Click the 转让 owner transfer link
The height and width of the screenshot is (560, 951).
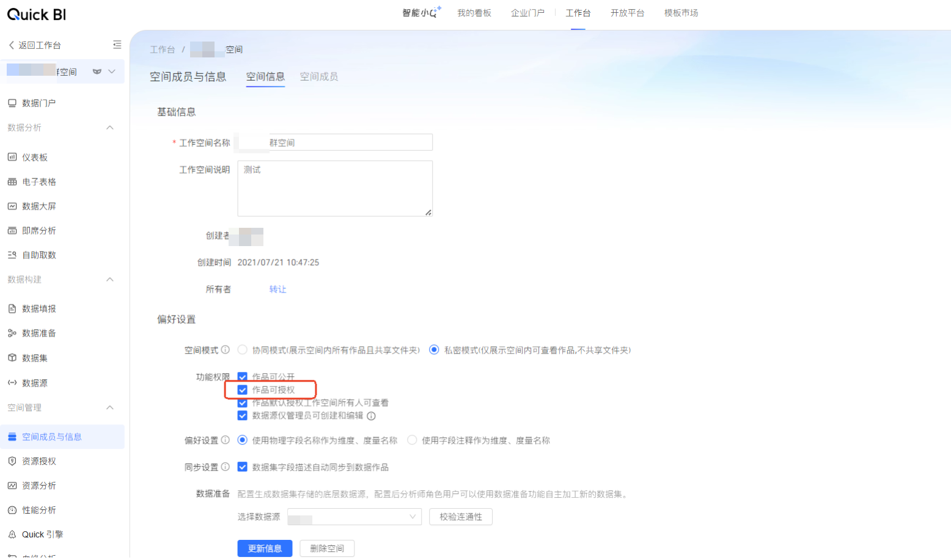tap(277, 289)
